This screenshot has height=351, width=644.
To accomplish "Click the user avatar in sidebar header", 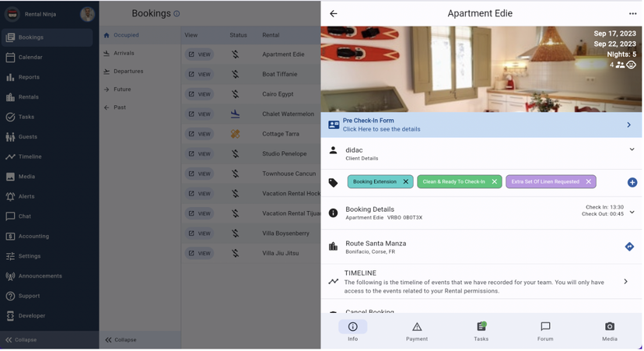I will click(87, 14).
